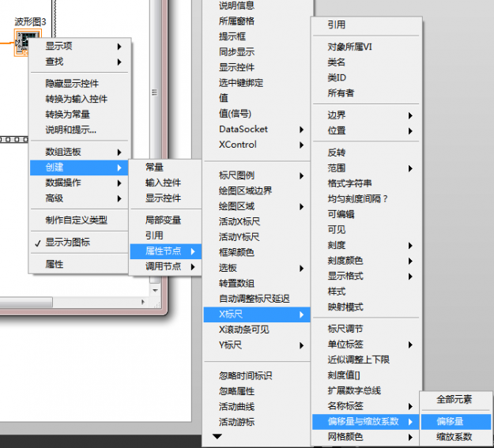The height and width of the screenshot is (448, 494).
Task: Expand the 数组选板 submenu
Action: click(79, 152)
